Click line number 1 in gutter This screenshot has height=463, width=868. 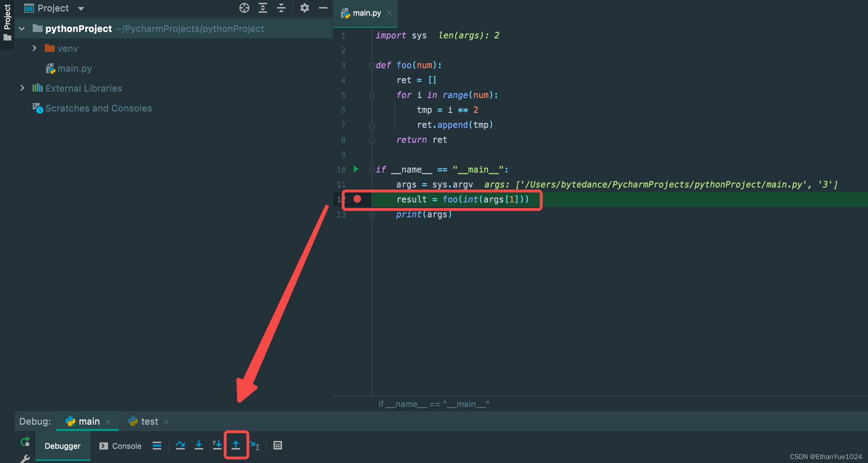343,36
